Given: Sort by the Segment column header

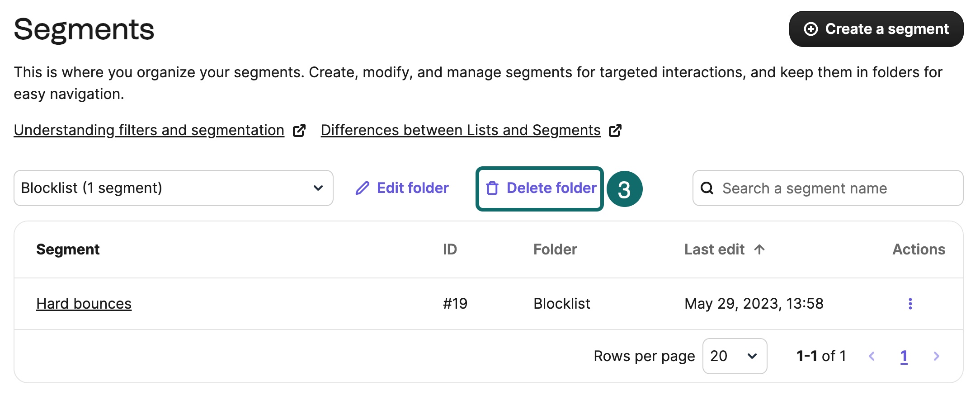Looking at the screenshot, I should click(68, 249).
